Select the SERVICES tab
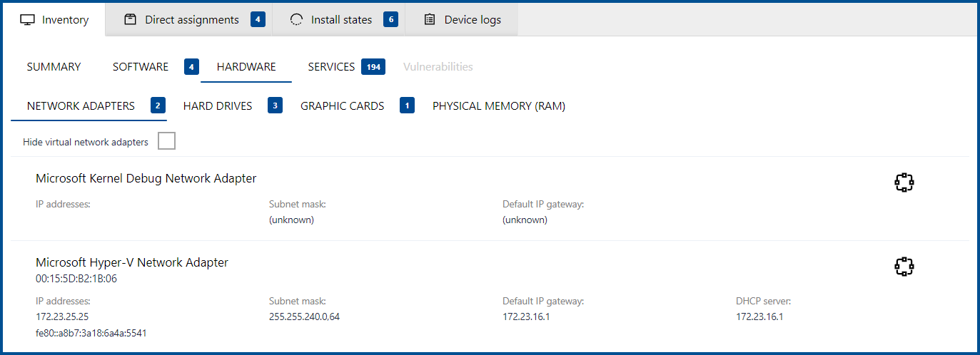Image resolution: width=980 pixels, height=355 pixels. (x=331, y=67)
